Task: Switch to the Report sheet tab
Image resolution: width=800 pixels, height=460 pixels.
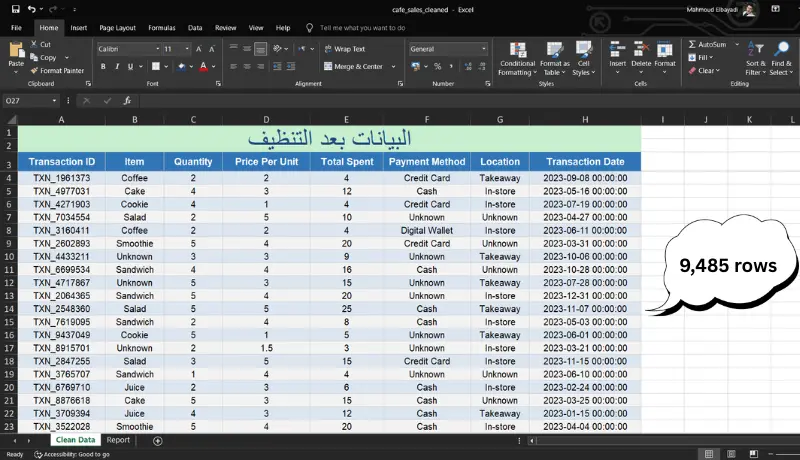Action: [118, 440]
